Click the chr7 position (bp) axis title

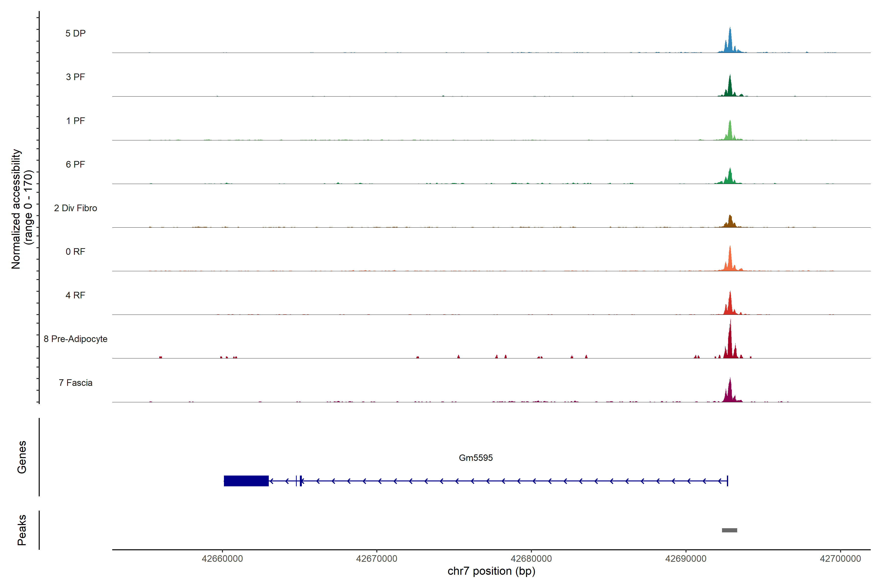coord(491,571)
